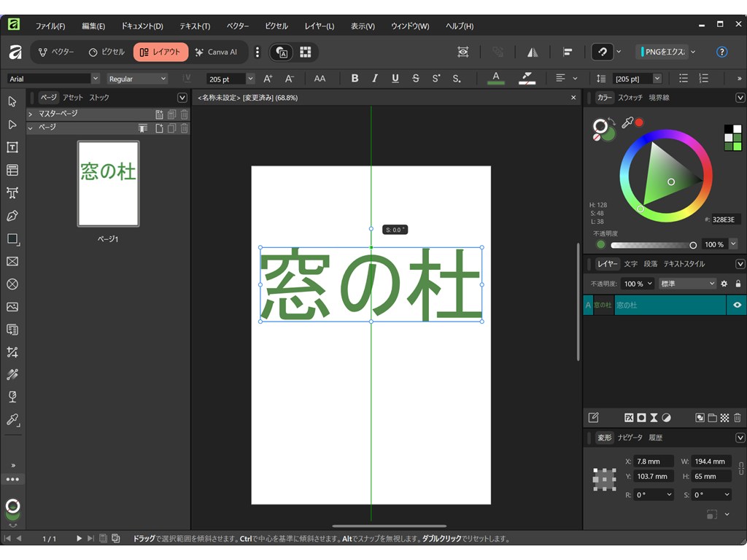Open the layer blend mode 標準 dropdown
Screen dimensions: 747x560
tap(688, 284)
